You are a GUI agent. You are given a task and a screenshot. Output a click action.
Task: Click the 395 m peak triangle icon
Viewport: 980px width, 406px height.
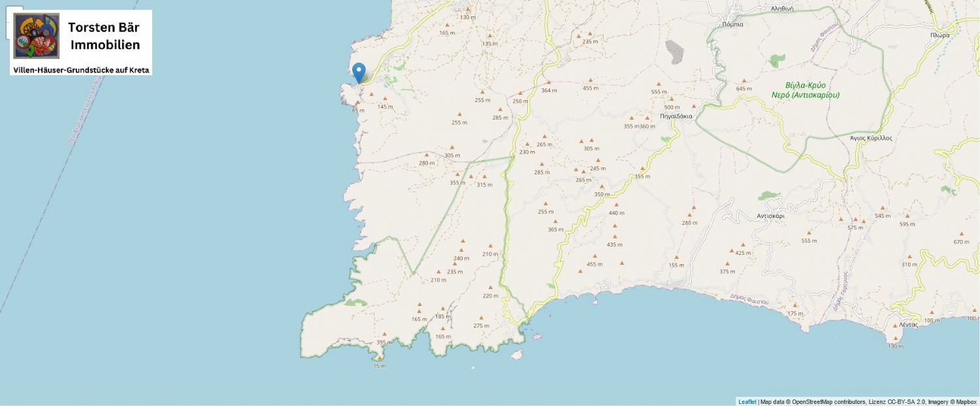[384, 334]
